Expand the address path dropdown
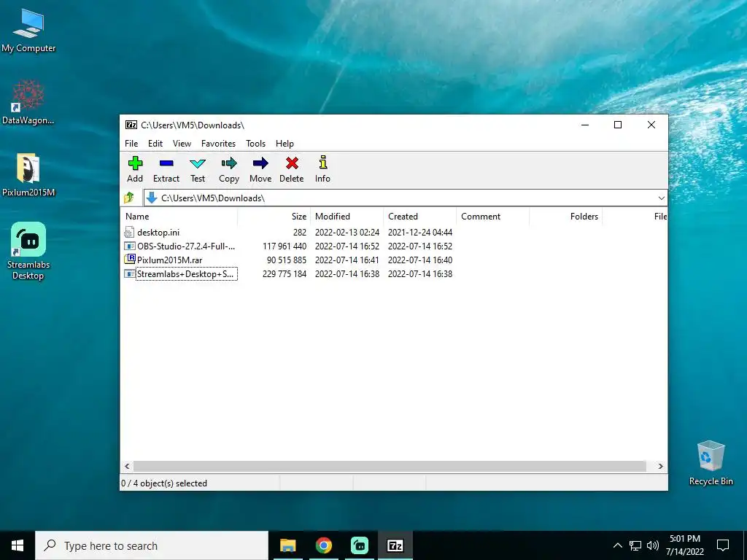 coord(661,198)
